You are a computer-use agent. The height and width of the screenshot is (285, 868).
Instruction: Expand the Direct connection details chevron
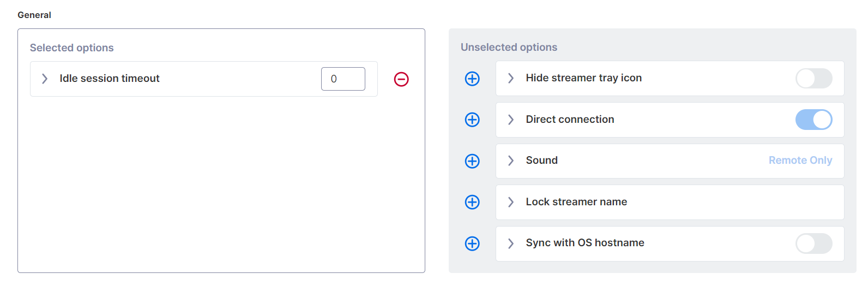511,120
